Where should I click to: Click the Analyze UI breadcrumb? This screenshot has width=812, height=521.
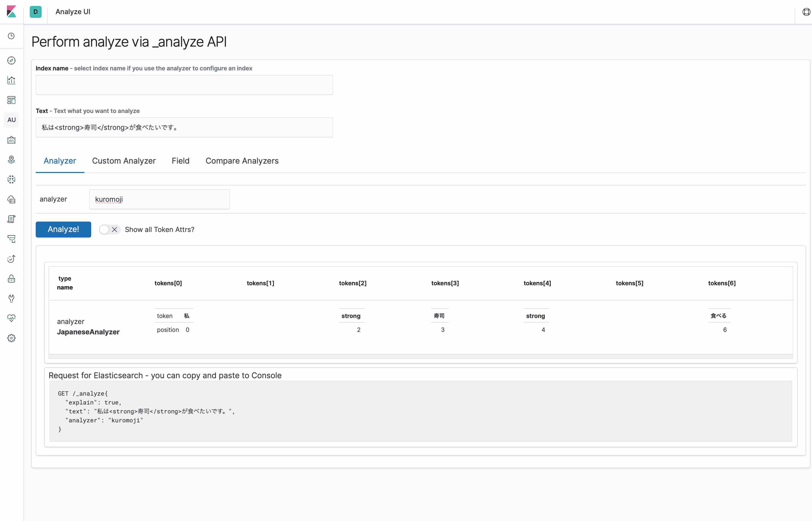[x=73, y=12]
